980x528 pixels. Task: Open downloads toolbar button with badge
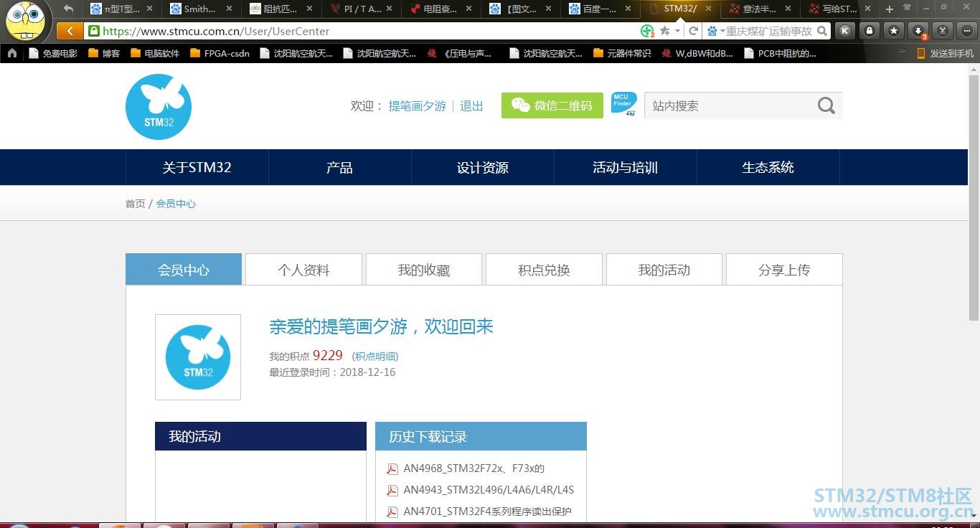tap(918, 31)
